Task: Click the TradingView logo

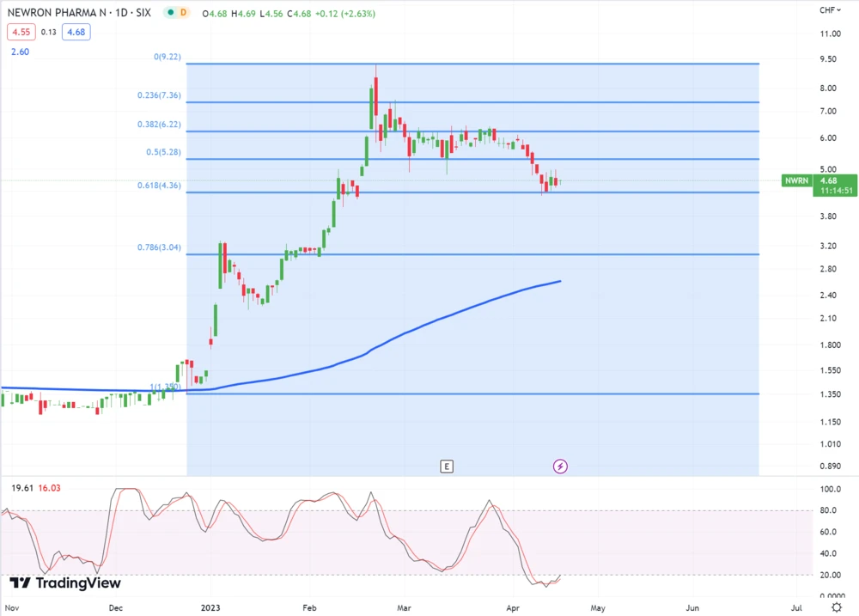Action: tap(64, 583)
